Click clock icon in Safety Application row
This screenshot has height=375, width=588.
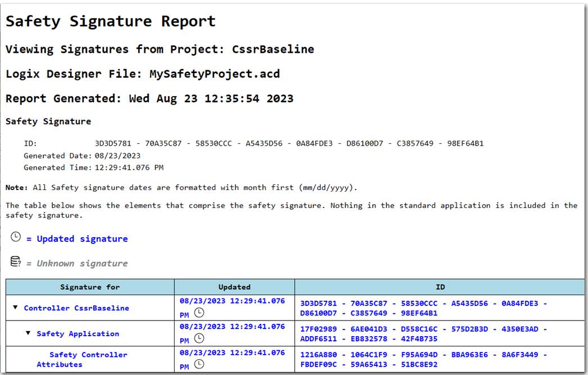199,338
